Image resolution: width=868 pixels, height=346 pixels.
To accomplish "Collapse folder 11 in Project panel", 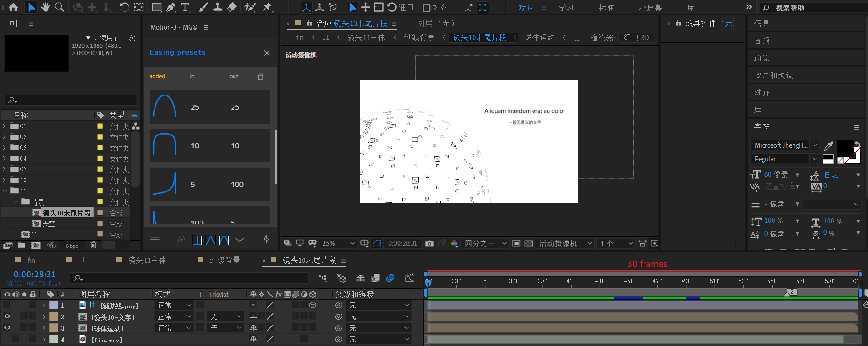I will 5,191.
